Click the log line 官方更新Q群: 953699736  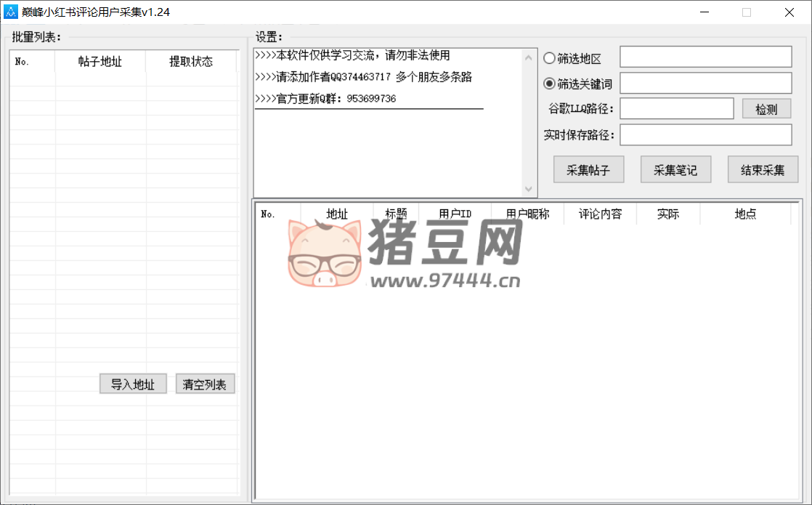click(325, 98)
